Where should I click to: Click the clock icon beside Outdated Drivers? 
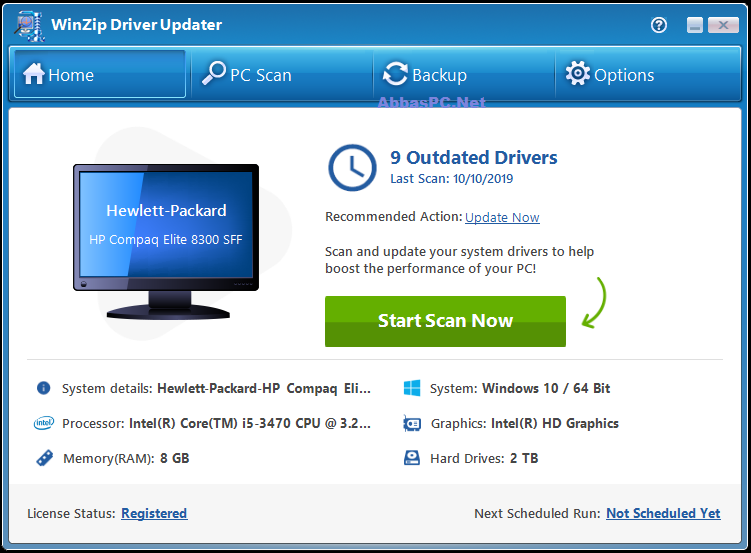click(x=352, y=168)
